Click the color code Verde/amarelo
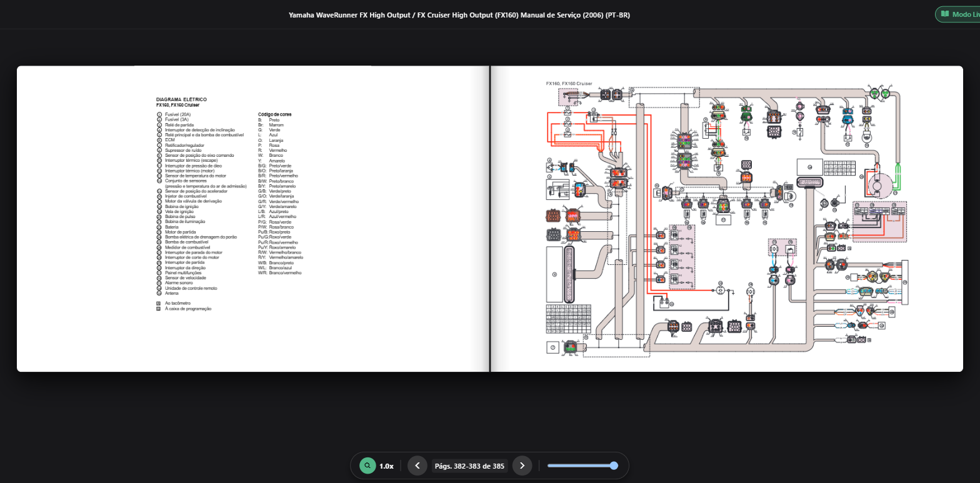This screenshot has width=980, height=483. tap(283, 206)
